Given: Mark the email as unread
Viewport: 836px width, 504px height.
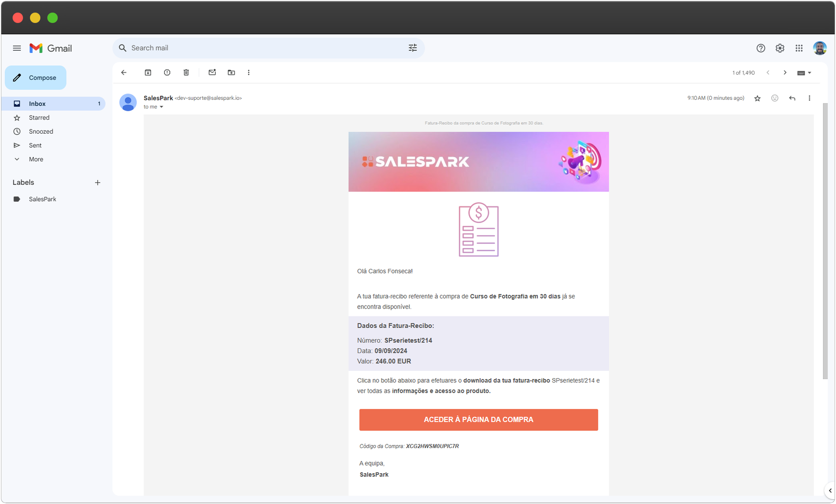Looking at the screenshot, I should coord(212,73).
